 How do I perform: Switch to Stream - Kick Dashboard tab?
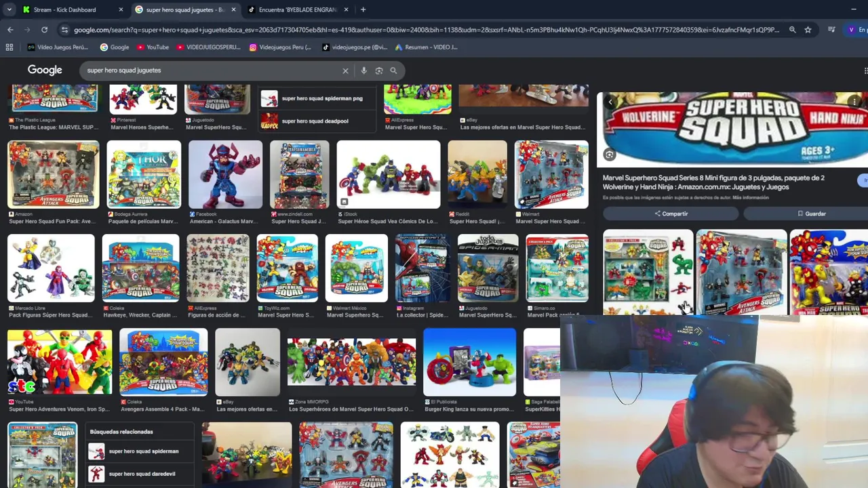tap(72, 9)
